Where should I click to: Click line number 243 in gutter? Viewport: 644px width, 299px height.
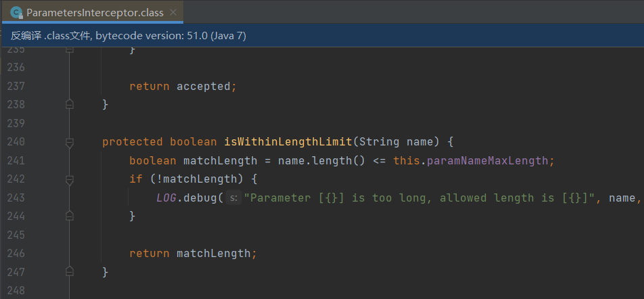pyautogui.click(x=16, y=198)
